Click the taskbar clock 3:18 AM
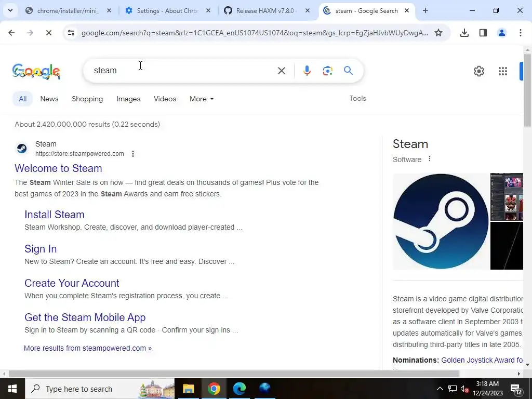Screen dimensions: 532x399 487,389
